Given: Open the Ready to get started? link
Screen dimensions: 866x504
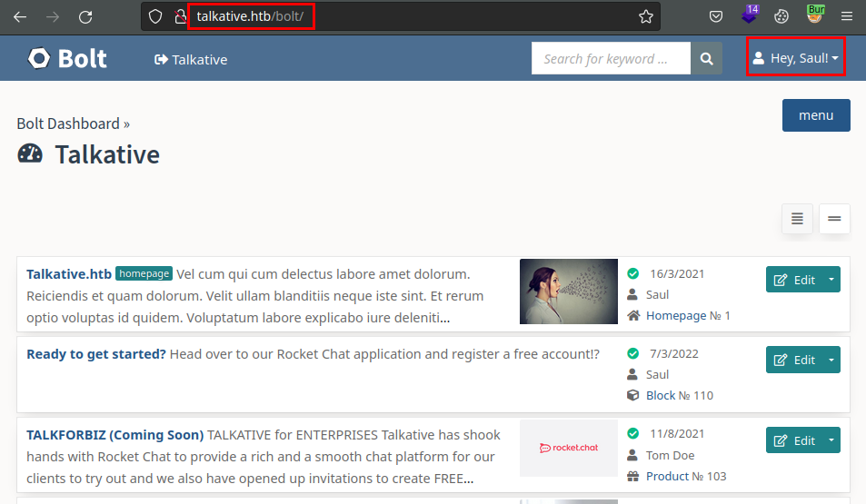Looking at the screenshot, I should [x=96, y=354].
